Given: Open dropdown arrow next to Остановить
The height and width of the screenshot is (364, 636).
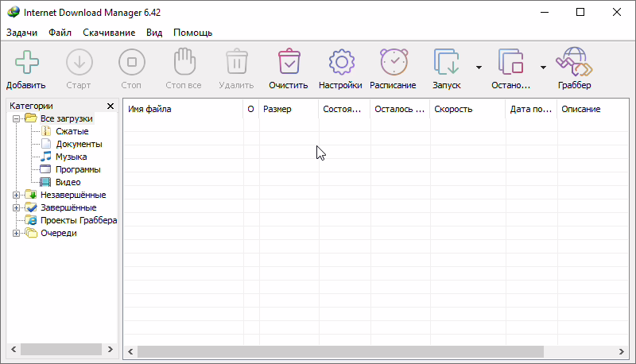Looking at the screenshot, I should click(543, 68).
